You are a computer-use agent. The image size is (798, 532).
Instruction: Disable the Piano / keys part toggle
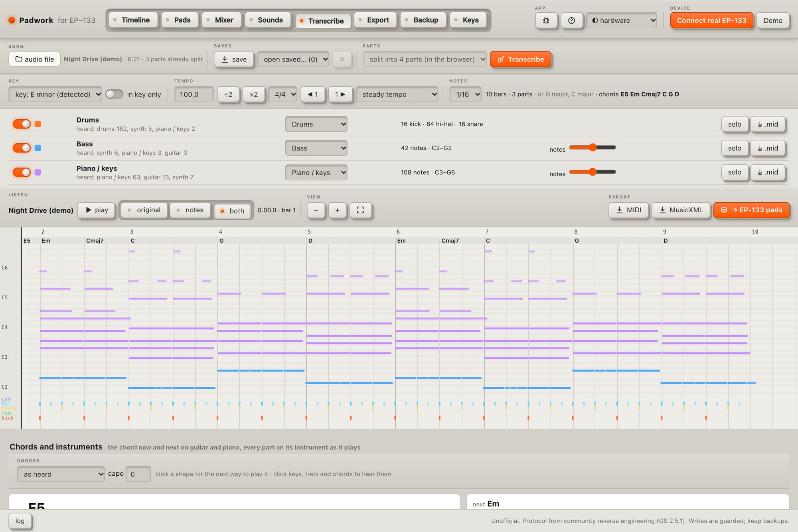pos(22,172)
